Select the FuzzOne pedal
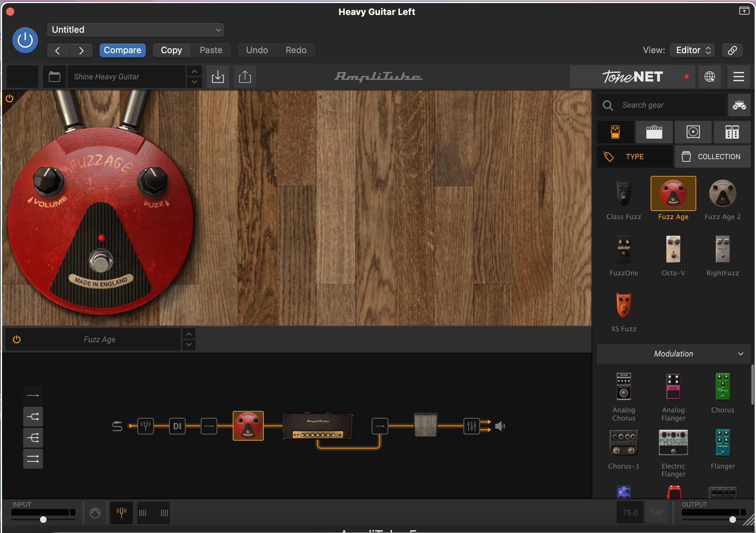756x533 pixels. click(624, 256)
